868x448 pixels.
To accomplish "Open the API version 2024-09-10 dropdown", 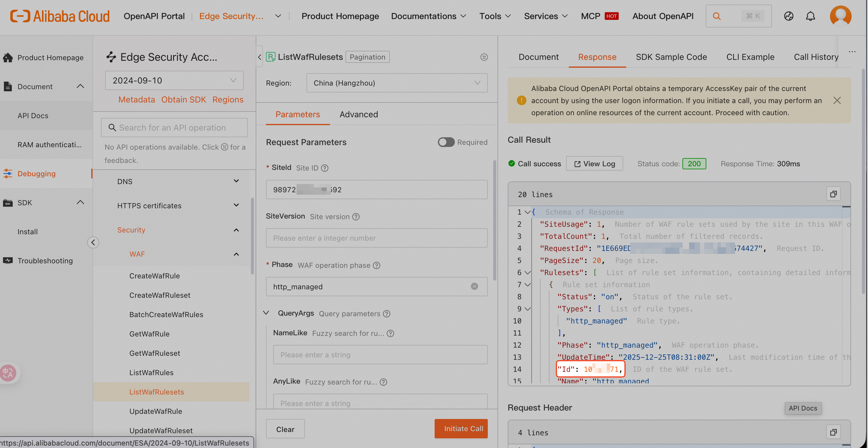I will pyautogui.click(x=174, y=81).
